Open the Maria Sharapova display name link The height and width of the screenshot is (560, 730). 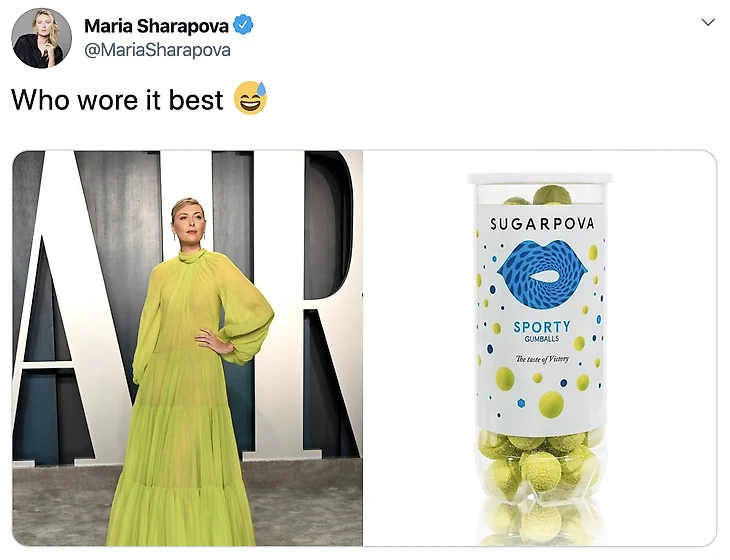click(x=156, y=26)
